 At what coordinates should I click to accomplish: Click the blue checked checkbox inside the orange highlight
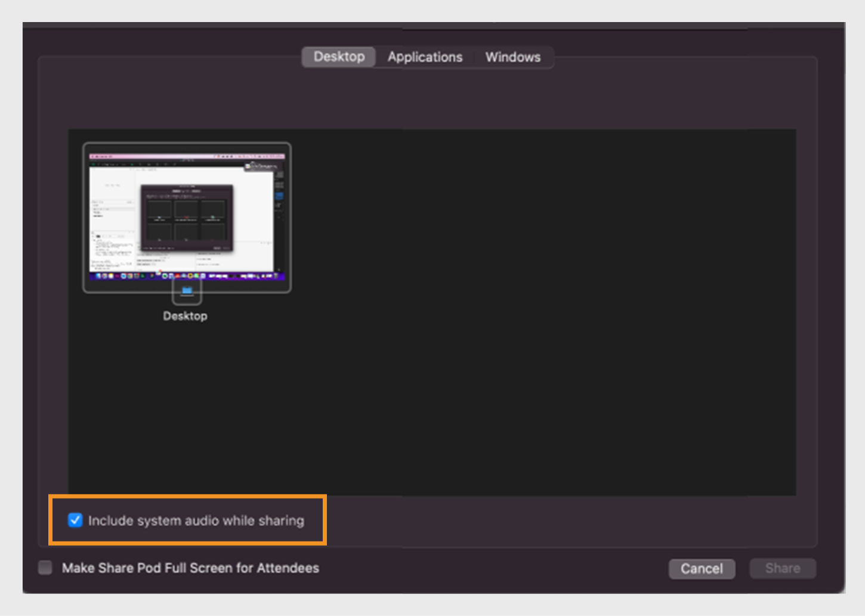tap(74, 521)
